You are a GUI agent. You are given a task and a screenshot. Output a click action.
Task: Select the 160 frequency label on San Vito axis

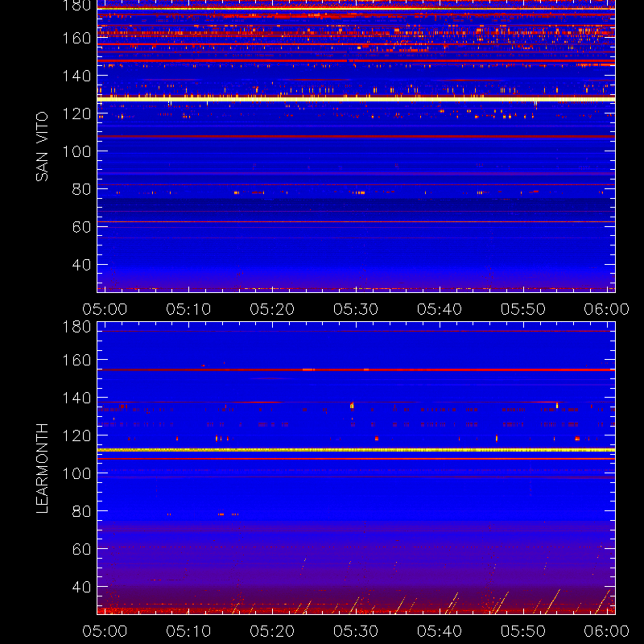coord(76,38)
